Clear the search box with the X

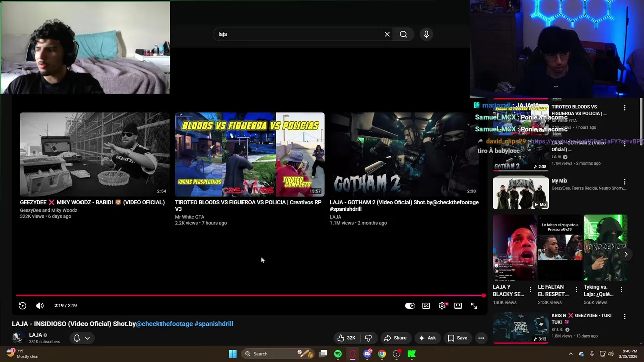pyautogui.click(x=387, y=34)
